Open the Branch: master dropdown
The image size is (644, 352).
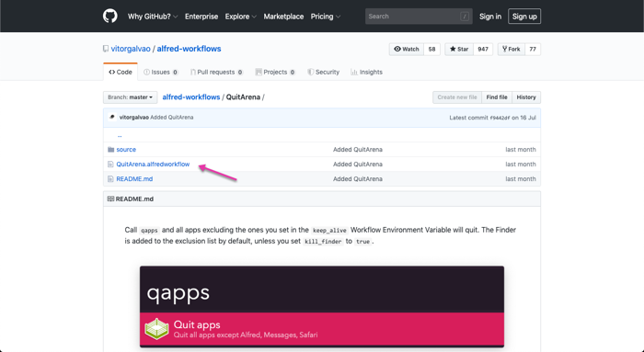131,97
